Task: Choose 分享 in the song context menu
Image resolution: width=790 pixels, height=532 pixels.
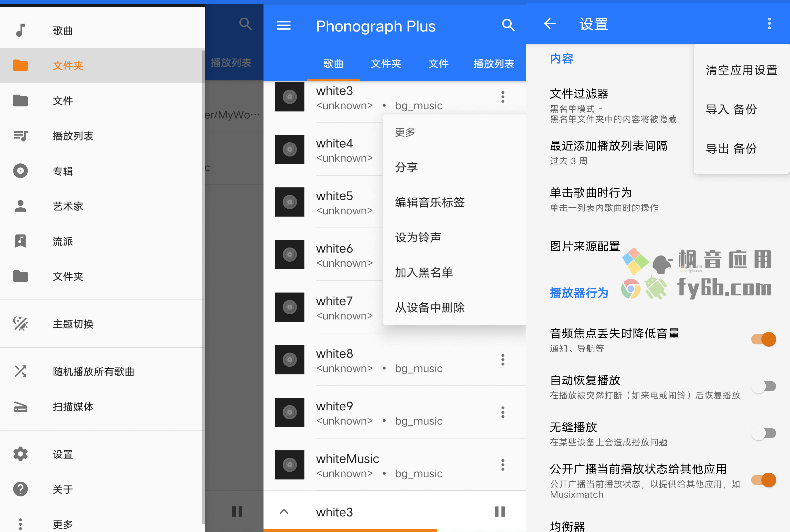Action: [x=454, y=167]
